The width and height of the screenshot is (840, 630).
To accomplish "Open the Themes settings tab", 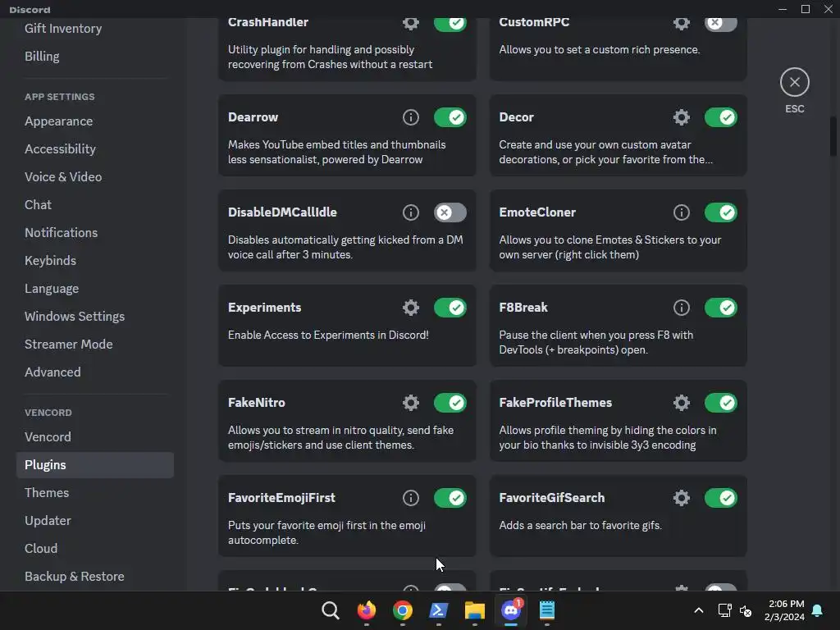I will pyautogui.click(x=47, y=492).
